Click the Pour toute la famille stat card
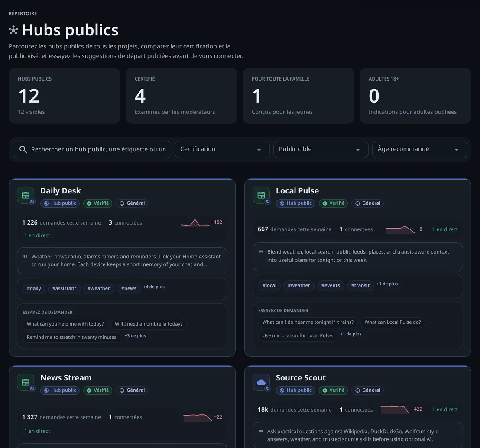The height and width of the screenshot is (448, 480). coord(298,96)
